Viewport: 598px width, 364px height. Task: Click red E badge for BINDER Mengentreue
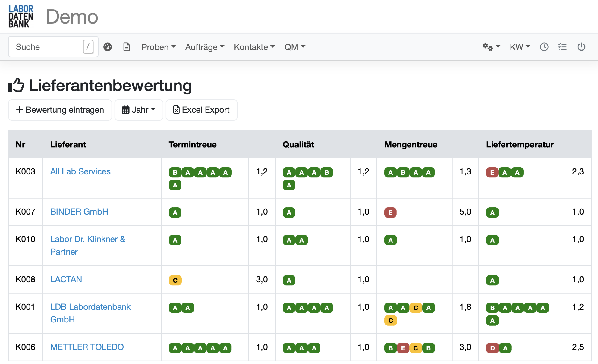pos(390,213)
